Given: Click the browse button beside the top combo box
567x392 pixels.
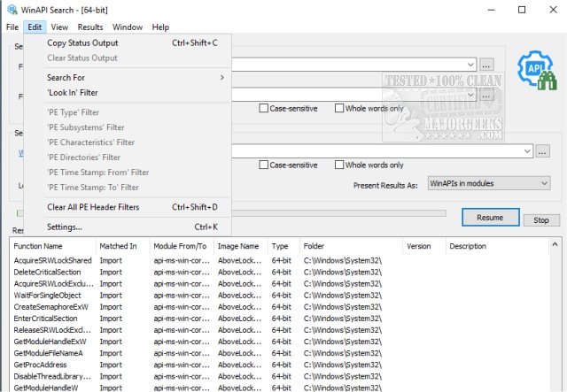Looking at the screenshot, I should coord(486,65).
